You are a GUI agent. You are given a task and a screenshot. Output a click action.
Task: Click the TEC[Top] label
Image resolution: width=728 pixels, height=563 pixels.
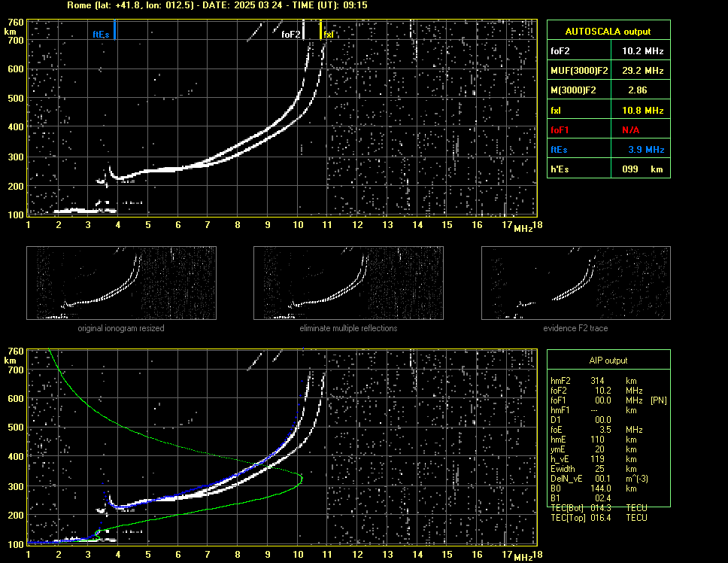pyautogui.click(x=568, y=518)
